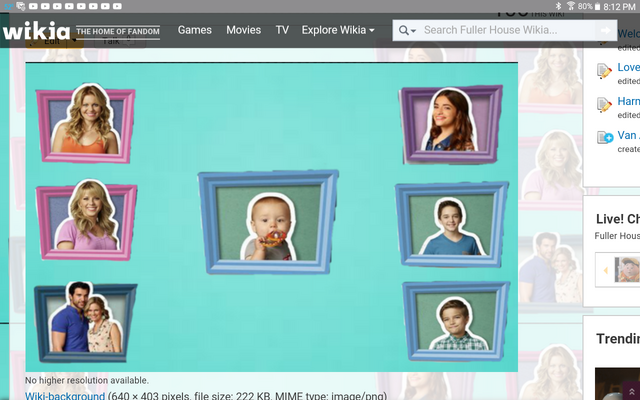Screen dimensions: 640x400
Task: Tap the Bluetooth status bar icon
Action: tap(559, 6)
